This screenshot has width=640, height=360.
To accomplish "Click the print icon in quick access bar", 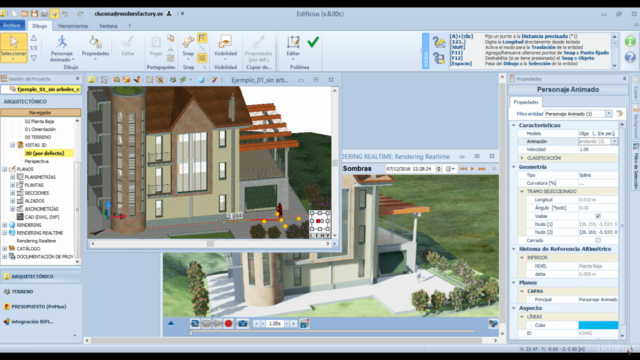I will 44,13.
